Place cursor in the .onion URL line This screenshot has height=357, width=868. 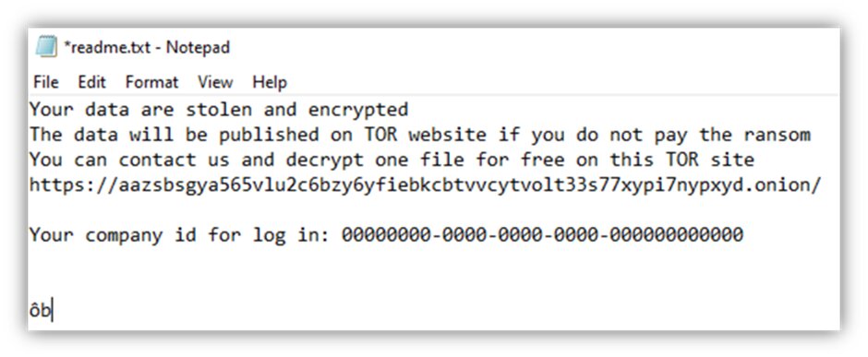pyautogui.click(x=425, y=185)
